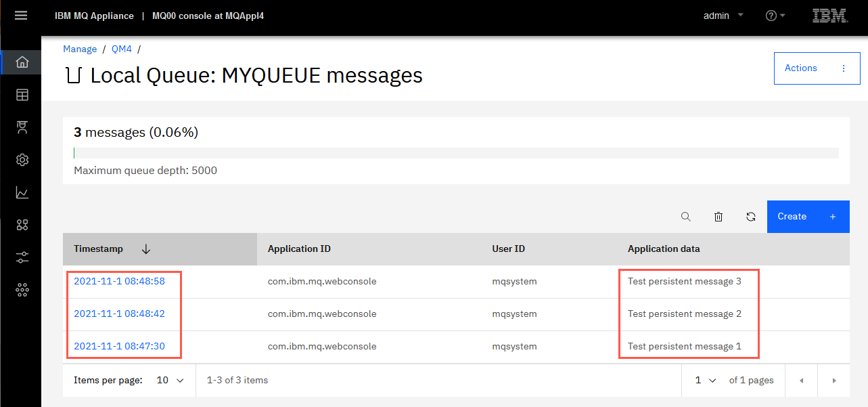Click the Application data column header

(x=664, y=249)
